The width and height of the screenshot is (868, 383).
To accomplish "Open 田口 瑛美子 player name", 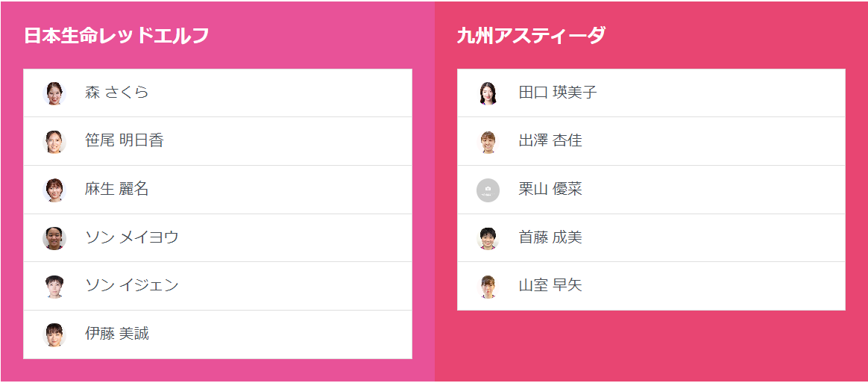I will coord(557,93).
